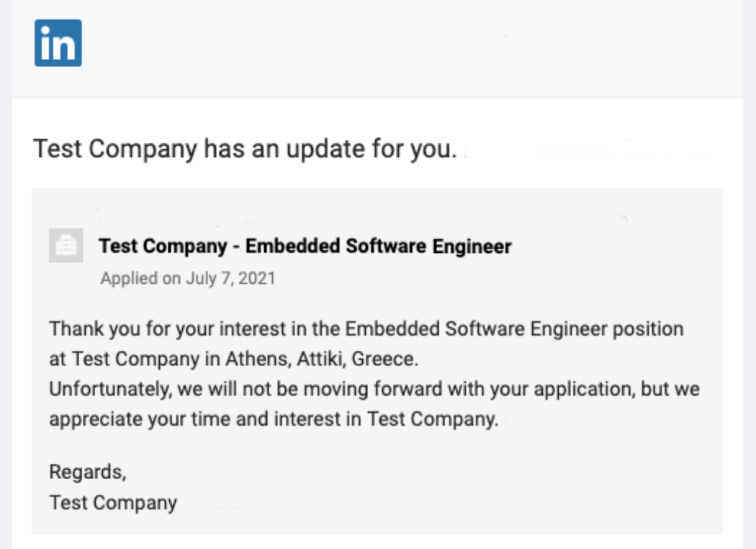756x549 pixels.
Task: Click the 'appreciate your time and interest' line
Action: coord(274,419)
